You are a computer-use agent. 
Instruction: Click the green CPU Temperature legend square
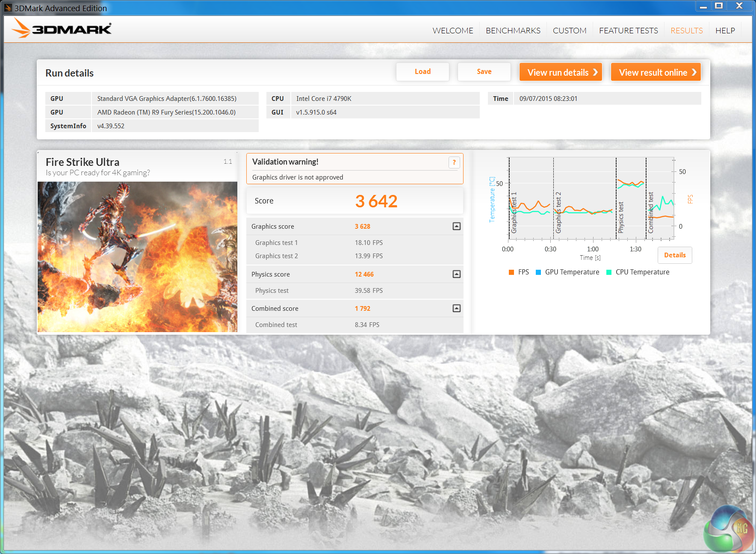click(609, 272)
